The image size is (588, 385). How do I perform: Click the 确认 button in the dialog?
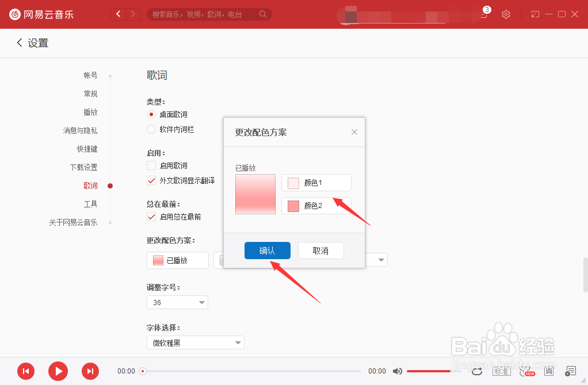point(267,250)
